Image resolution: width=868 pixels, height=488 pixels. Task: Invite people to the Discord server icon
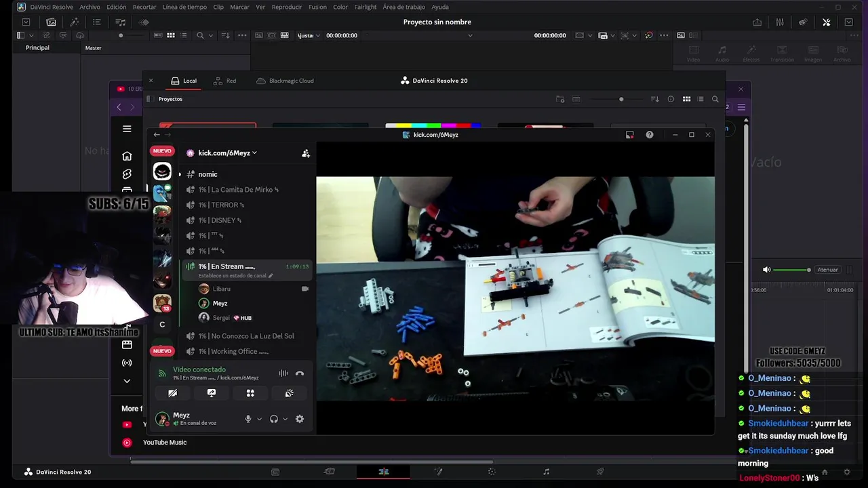pos(306,153)
